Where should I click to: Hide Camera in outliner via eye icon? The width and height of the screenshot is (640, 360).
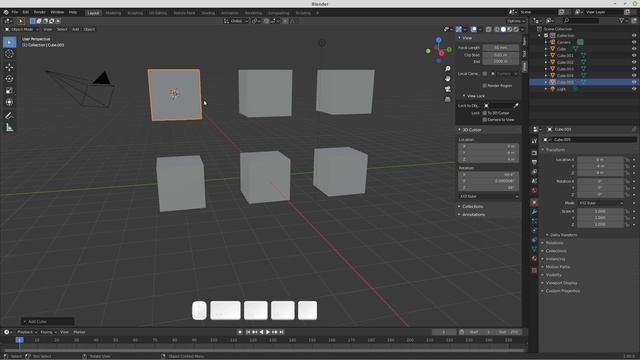634,42
